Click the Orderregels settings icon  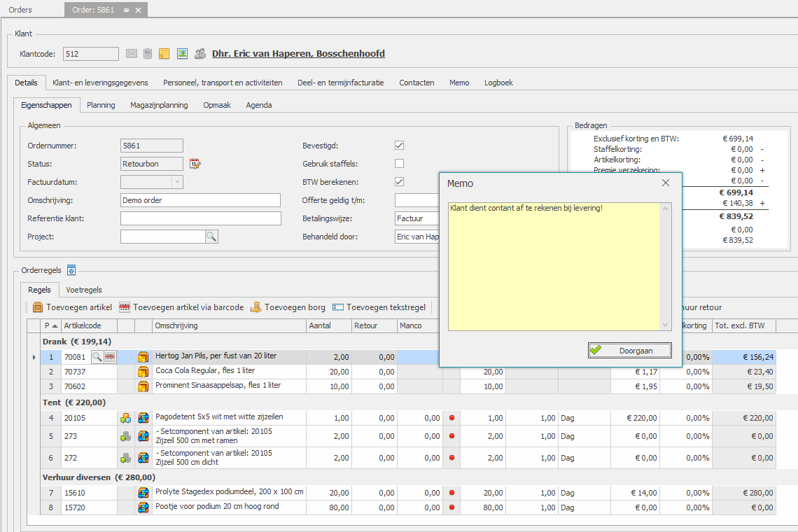(x=71, y=269)
